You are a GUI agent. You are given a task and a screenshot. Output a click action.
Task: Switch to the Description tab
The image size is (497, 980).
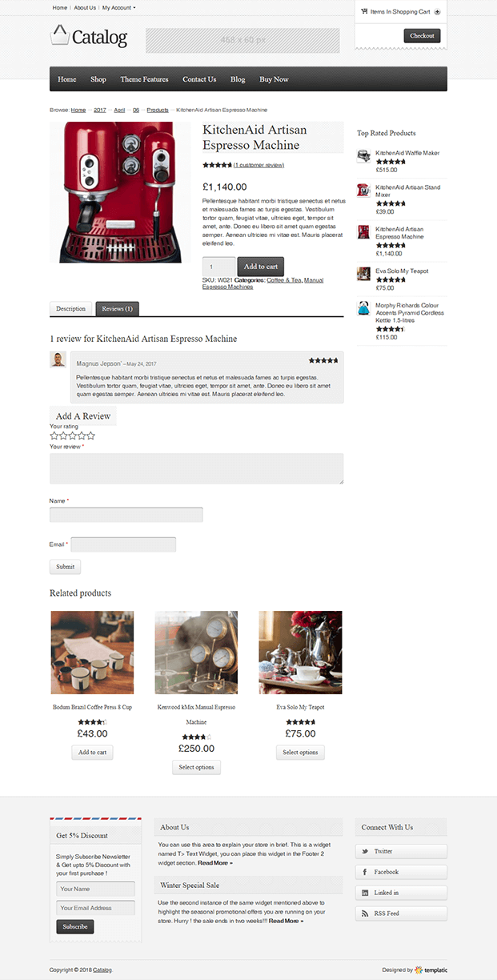(71, 309)
